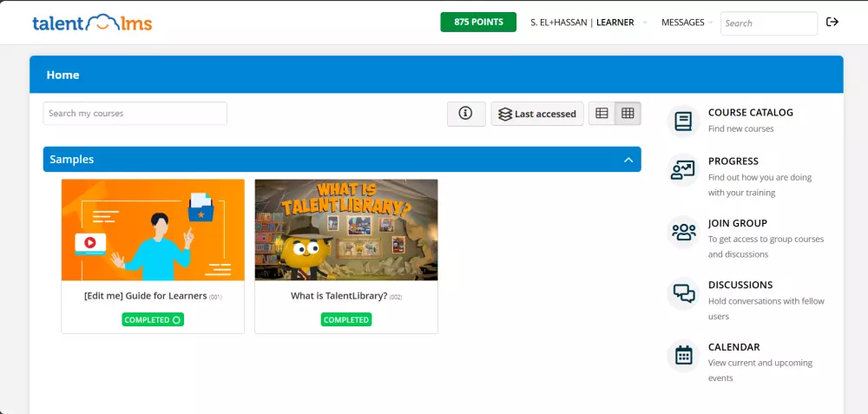Click Completed badge on What is TalentLibrary
868x414 pixels.
click(346, 320)
